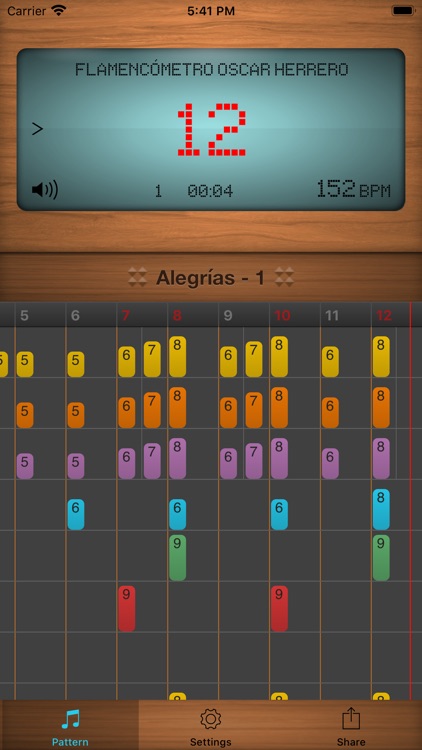Tap purple 7 block between beats 9 and 10
The height and width of the screenshot is (750, 422).
pyautogui.click(x=254, y=461)
